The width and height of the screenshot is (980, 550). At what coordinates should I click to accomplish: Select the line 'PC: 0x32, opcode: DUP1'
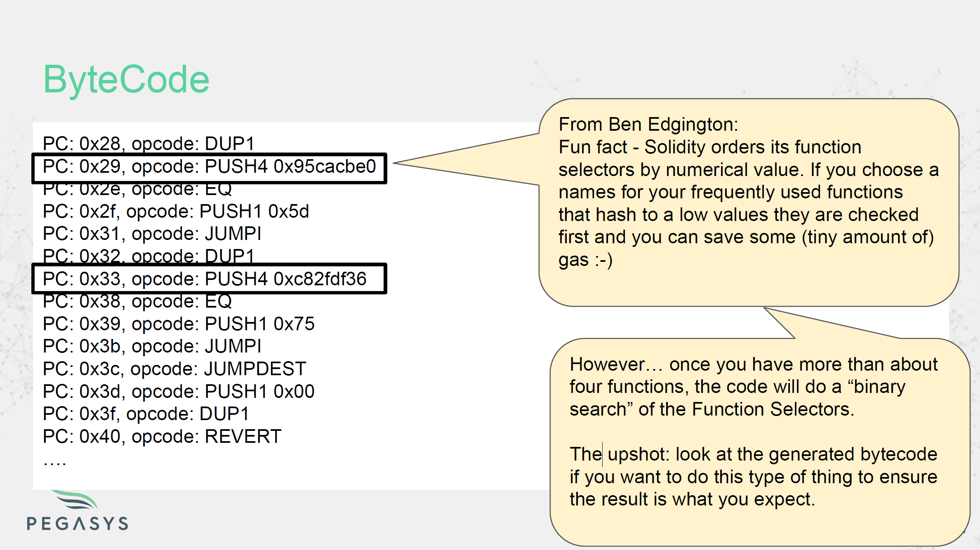click(149, 256)
